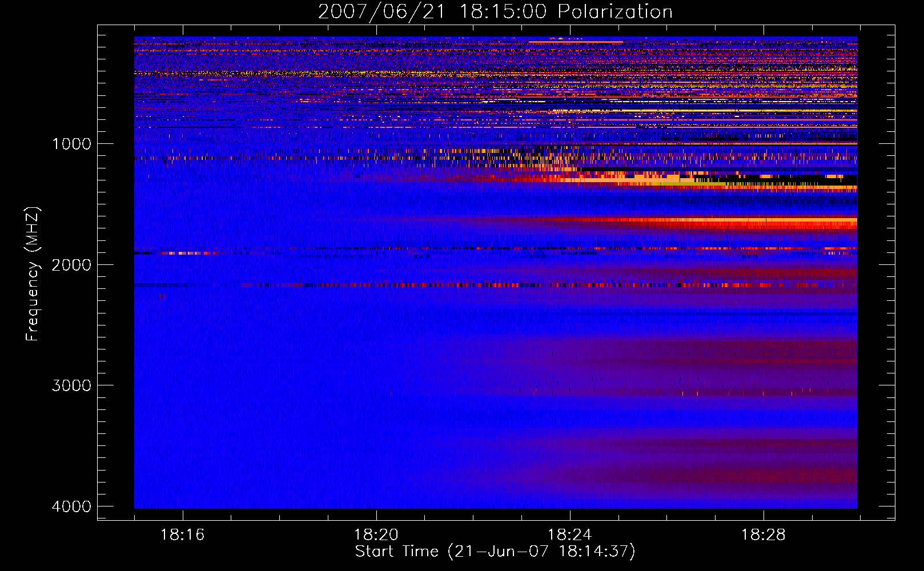The image size is (924, 571).
Task: Select the plot title '2007/06/21 18:15:00 Polarization'
Action: pyautogui.click(x=495, y=12)
